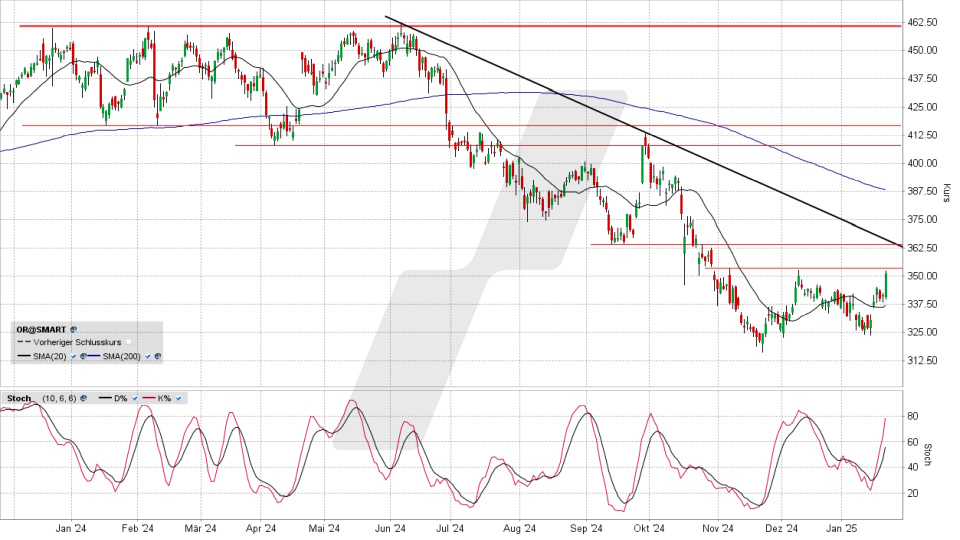This screenshot has height=540, width=960.
Task: Click the (10, 6, 6) parameter text
Action: 59,398
